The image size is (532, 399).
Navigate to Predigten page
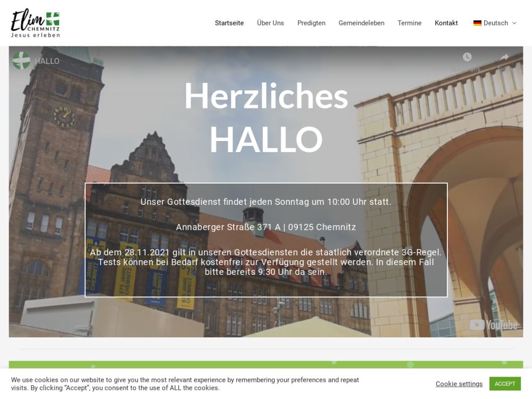click(311, 23)
